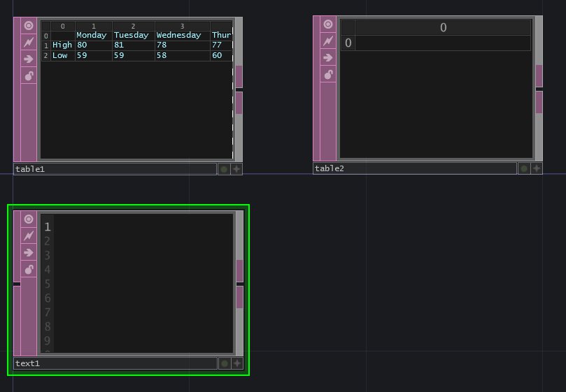Click the table1 node name field
Screen dimensions: 566x392
coord(115,169)
